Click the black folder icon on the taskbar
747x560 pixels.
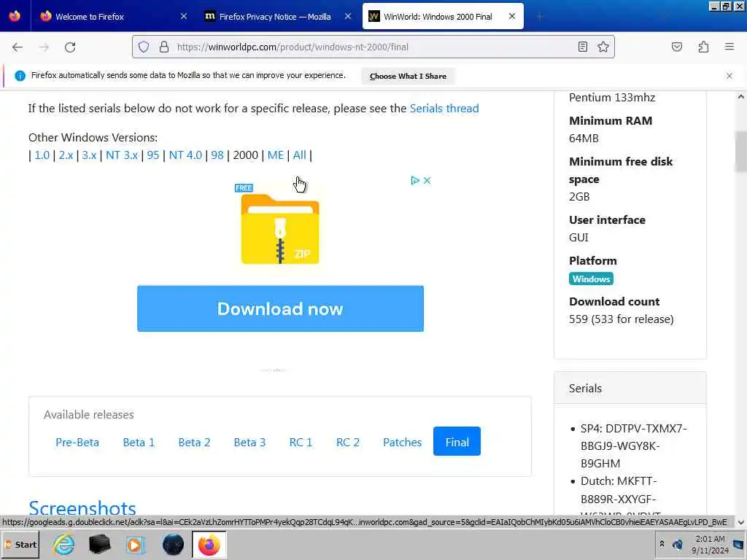coord(99,544)
